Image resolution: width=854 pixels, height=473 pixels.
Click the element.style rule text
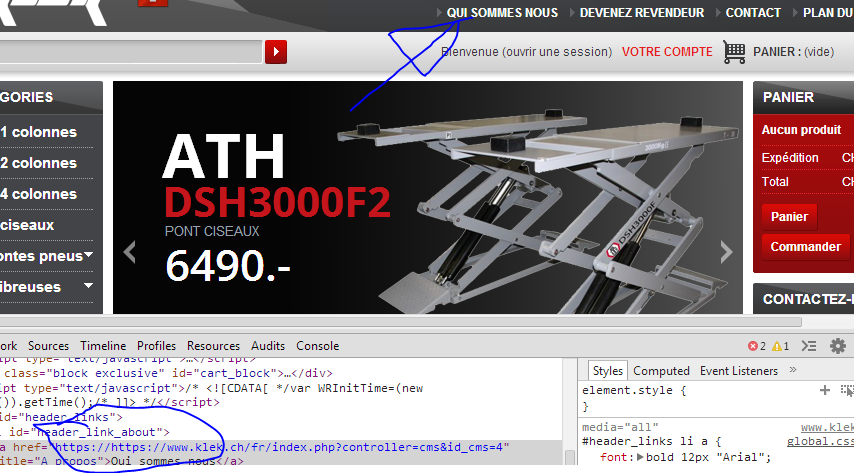click(634, 390)
